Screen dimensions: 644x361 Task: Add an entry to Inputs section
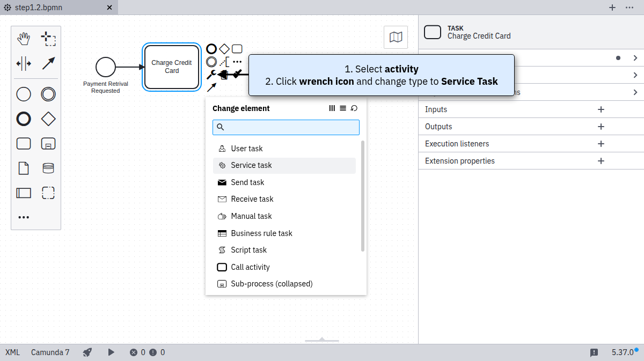coord(601,109)
